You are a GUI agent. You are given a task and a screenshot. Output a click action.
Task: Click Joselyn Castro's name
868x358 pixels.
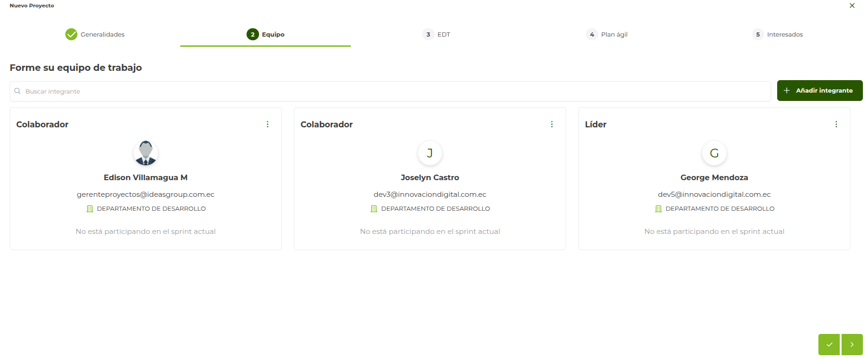[x=430, y=177]
